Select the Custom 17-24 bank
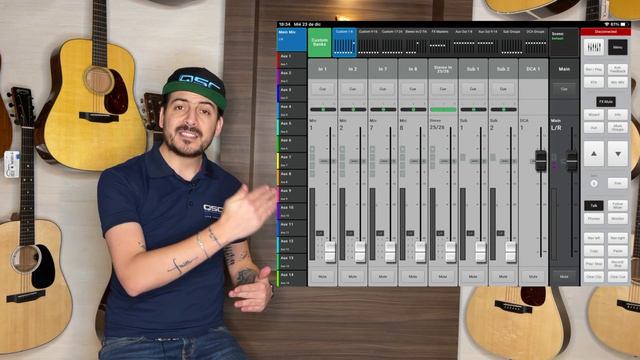640x360 pixels. click(392, 43)
